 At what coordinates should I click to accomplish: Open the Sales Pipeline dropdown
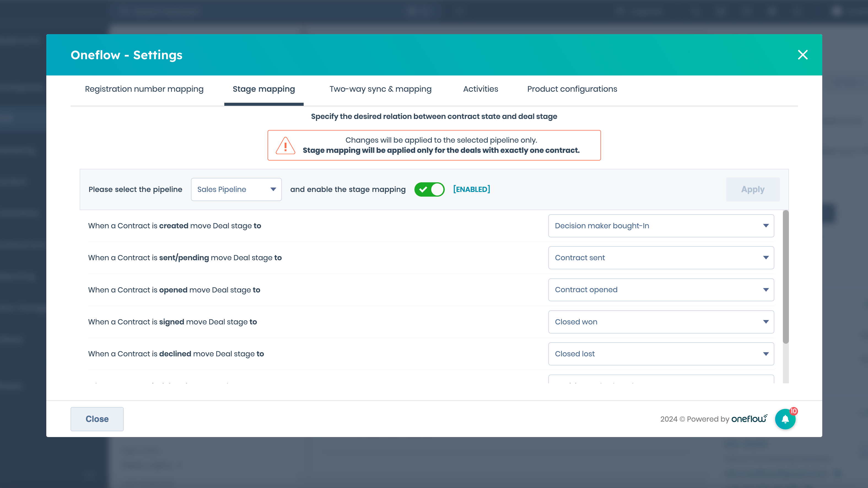coord(236,189)
